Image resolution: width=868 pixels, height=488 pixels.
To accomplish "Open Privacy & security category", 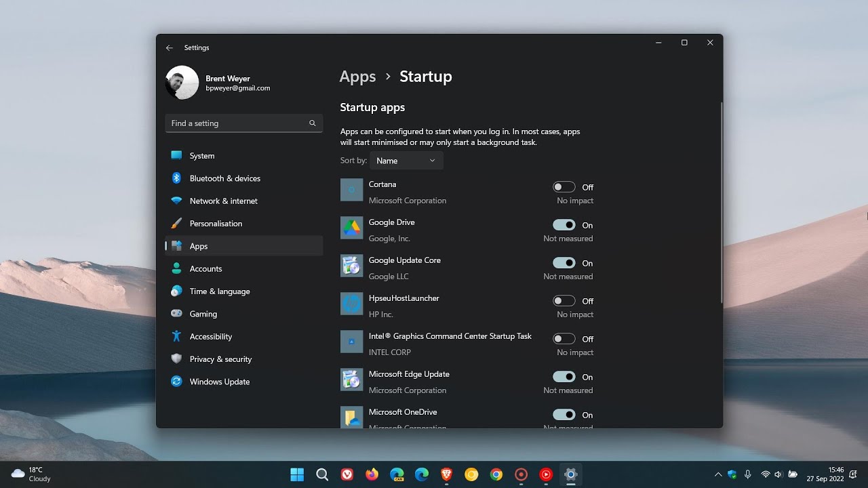I will click(x=244, y=359).
